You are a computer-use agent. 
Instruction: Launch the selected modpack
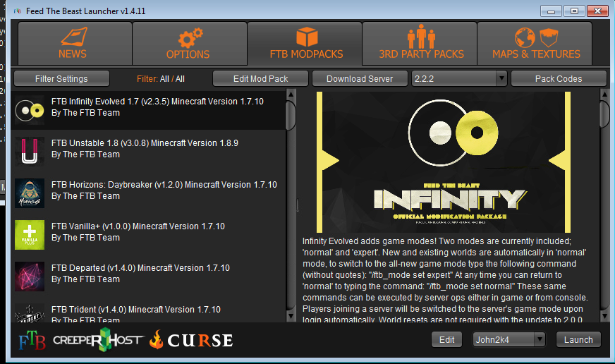pos(578,340)
